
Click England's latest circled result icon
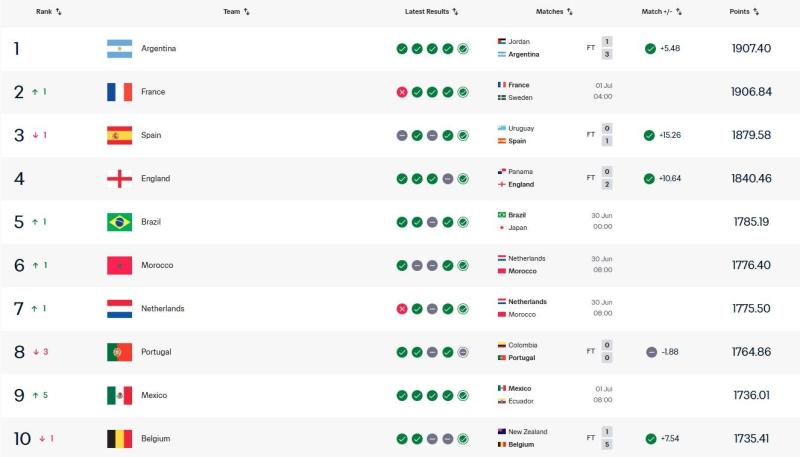coord(463,179)
